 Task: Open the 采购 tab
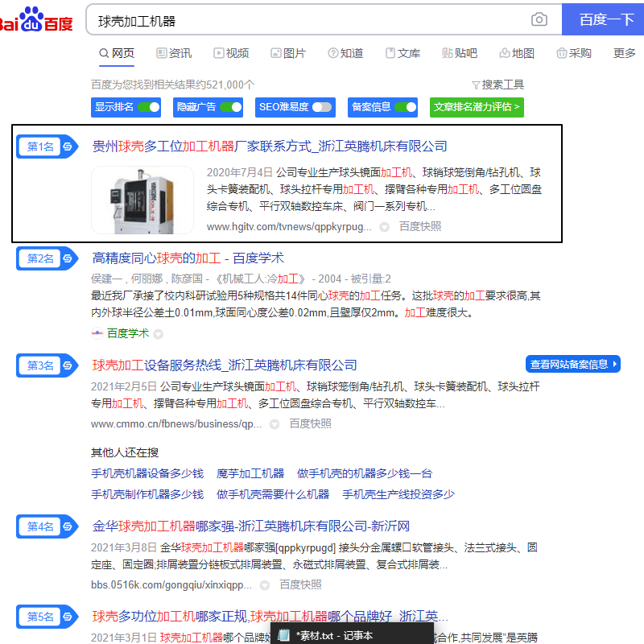pyautogui.click(x=574, y=53)
